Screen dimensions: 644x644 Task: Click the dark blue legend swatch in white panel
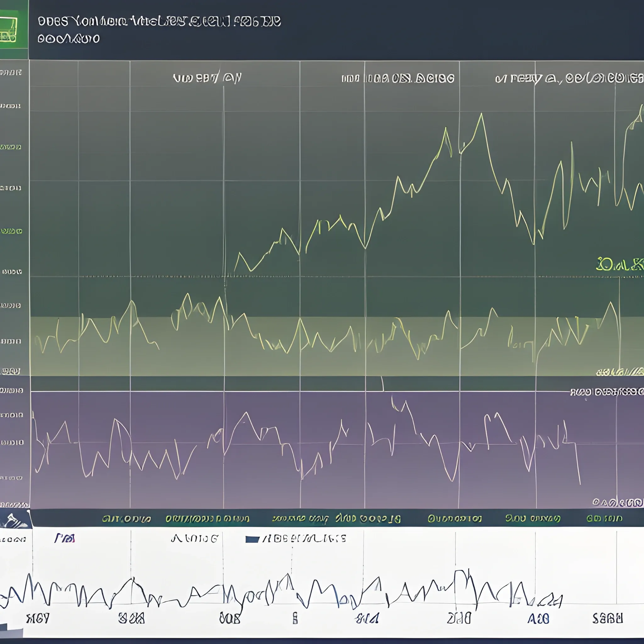pos(252,539)
